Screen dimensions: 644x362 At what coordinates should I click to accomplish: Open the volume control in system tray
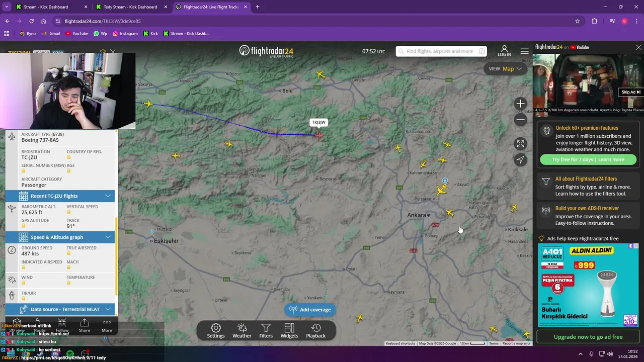click(x=609, y=354)
